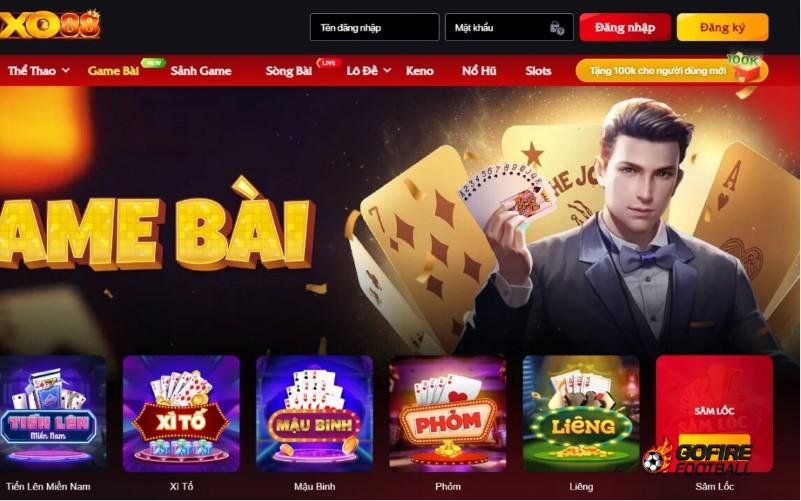Launch the Xì Tố game icon

pyautogui.click(x=181, y=413)
